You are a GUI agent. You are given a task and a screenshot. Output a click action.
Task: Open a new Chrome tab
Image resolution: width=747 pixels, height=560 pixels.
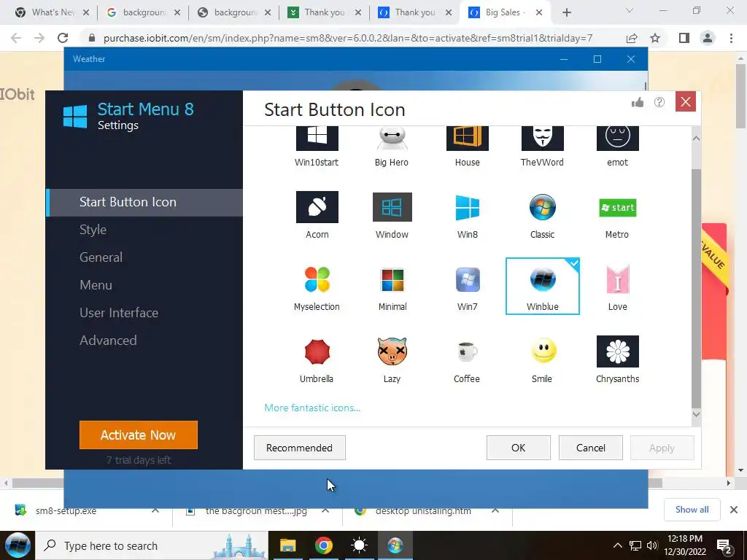click(x=566, y=12)
